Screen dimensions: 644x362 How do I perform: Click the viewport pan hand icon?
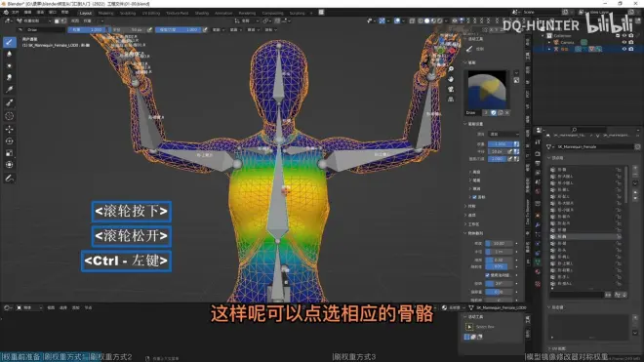[x=451, y=79]
